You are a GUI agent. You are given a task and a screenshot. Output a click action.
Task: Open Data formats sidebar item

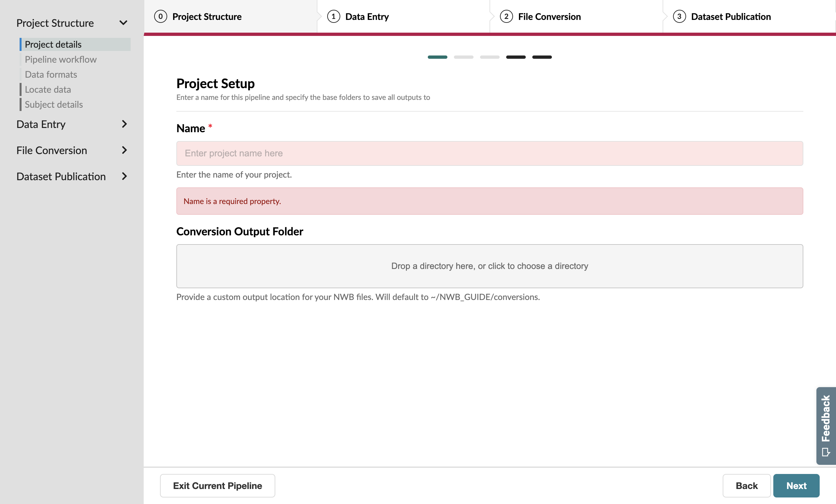[x=75, y=74]
